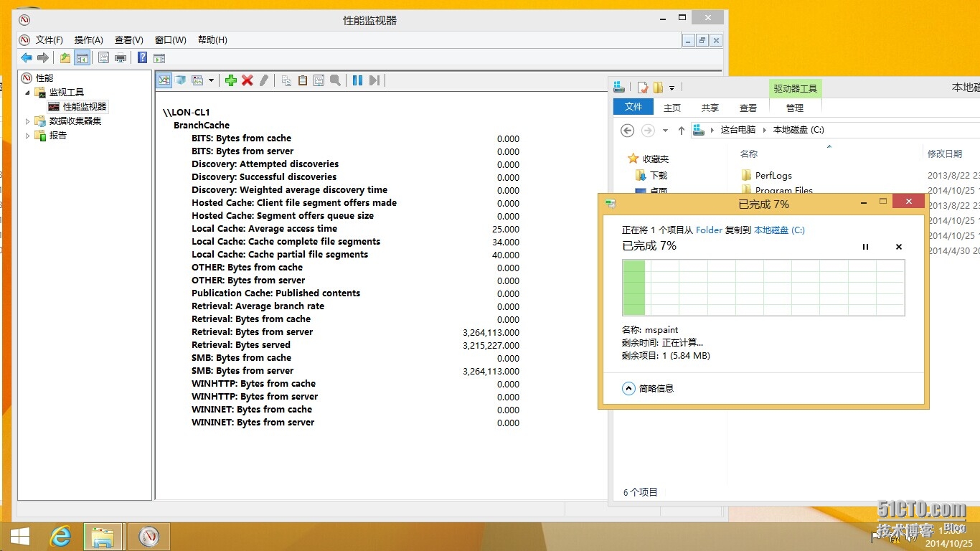Switch to the 主页 ribbon tab in Explorer
The width and height of the screenshot is (980, 551).
click(x=672, y=108)
